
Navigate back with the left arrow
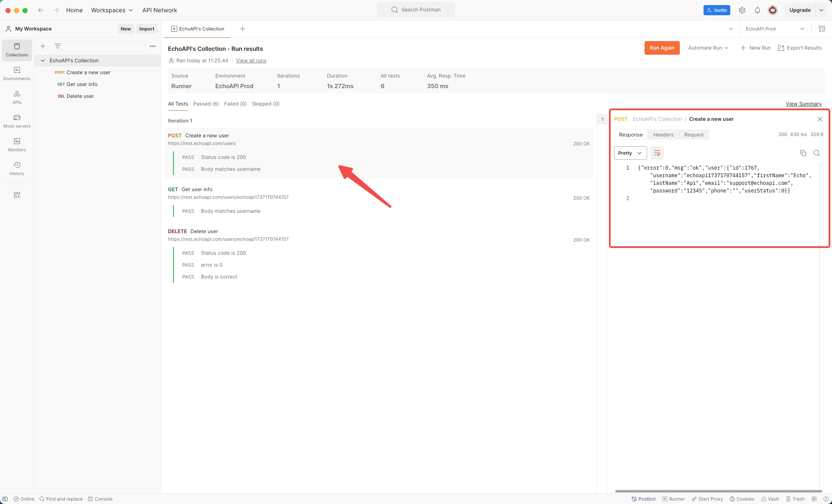41,10
